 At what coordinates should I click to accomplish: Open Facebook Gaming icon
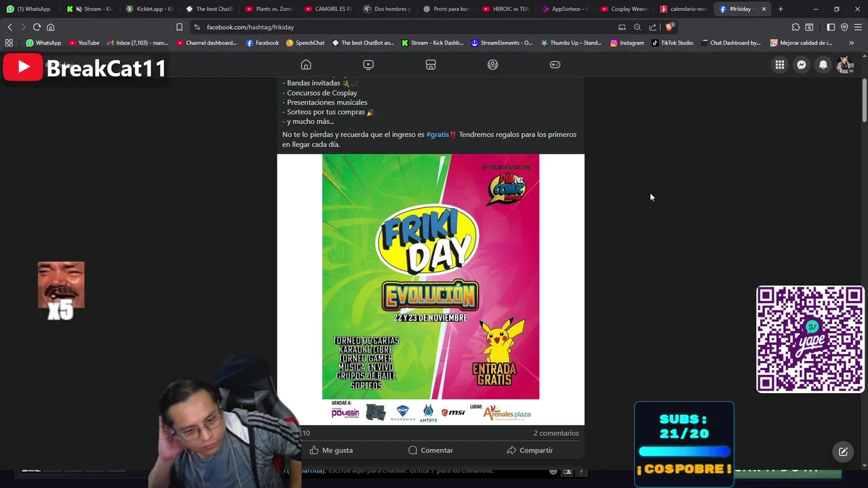pos(555,64)
